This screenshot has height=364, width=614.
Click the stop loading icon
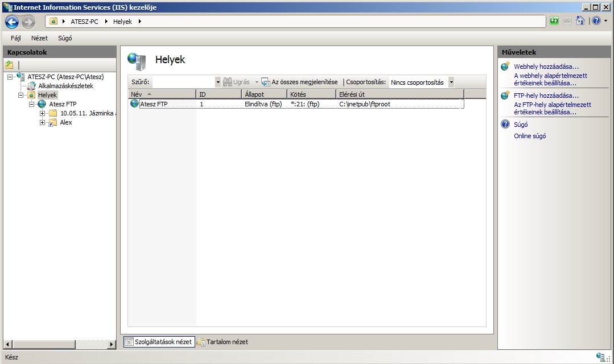[x=567, y=20]
